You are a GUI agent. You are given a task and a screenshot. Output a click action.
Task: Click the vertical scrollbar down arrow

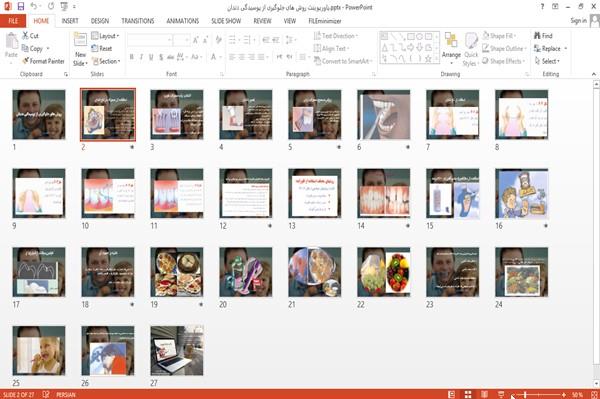pyautogui.click(x=596, y=383)
